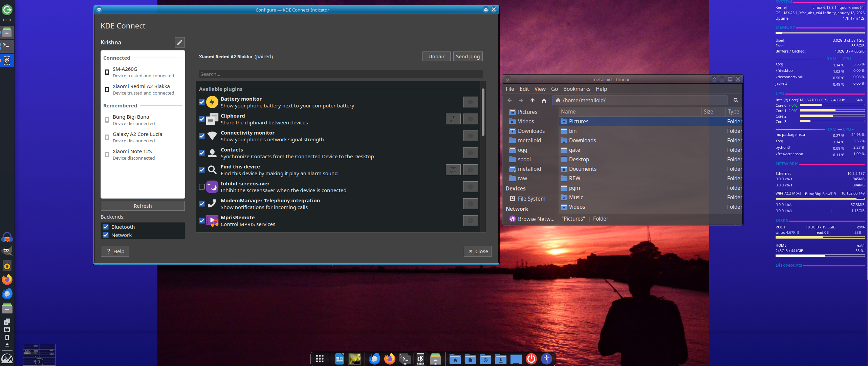
Task: Open Find this device settings icon
Action: click(453, 170)
